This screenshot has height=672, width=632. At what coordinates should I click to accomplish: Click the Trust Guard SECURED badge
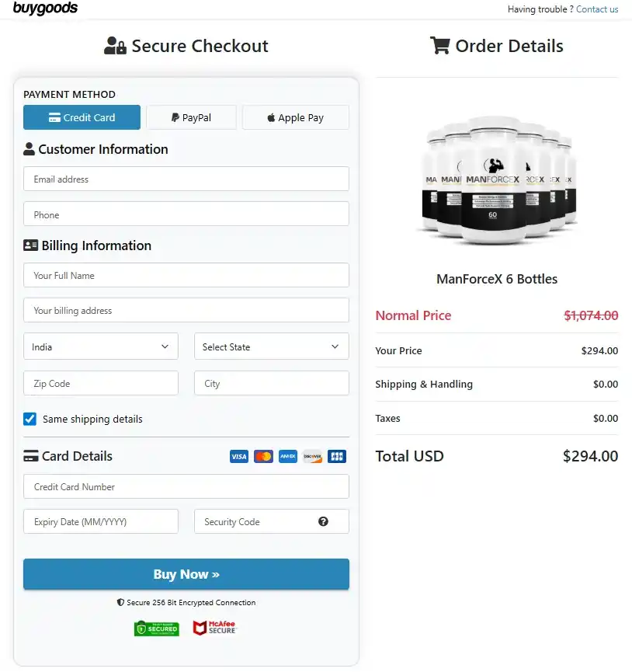click(x=156, y=628)
